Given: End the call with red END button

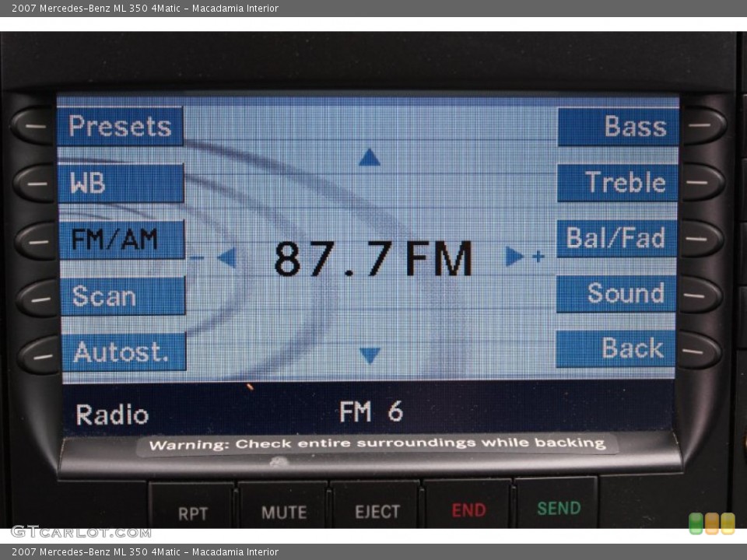Looking at the screenshot, I should (x=468, y=504).
